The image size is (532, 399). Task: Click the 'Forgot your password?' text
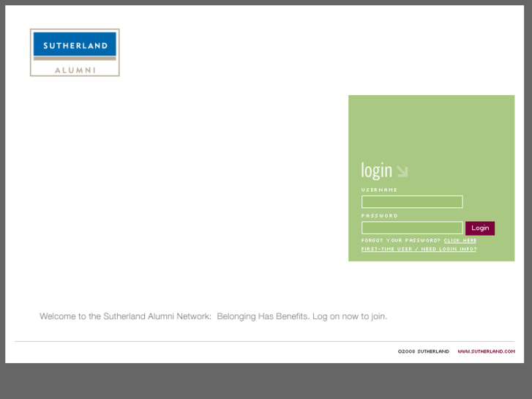[x=401, y=240]
